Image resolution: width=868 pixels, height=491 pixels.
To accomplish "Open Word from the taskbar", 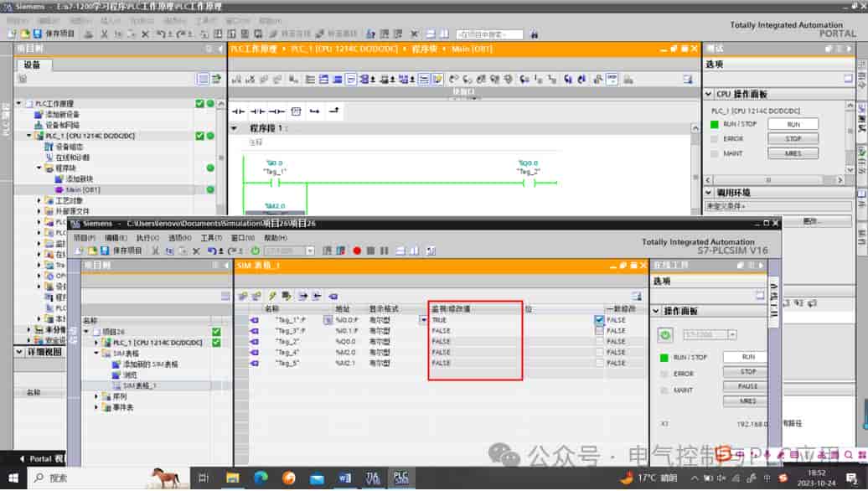I will 345,478.
